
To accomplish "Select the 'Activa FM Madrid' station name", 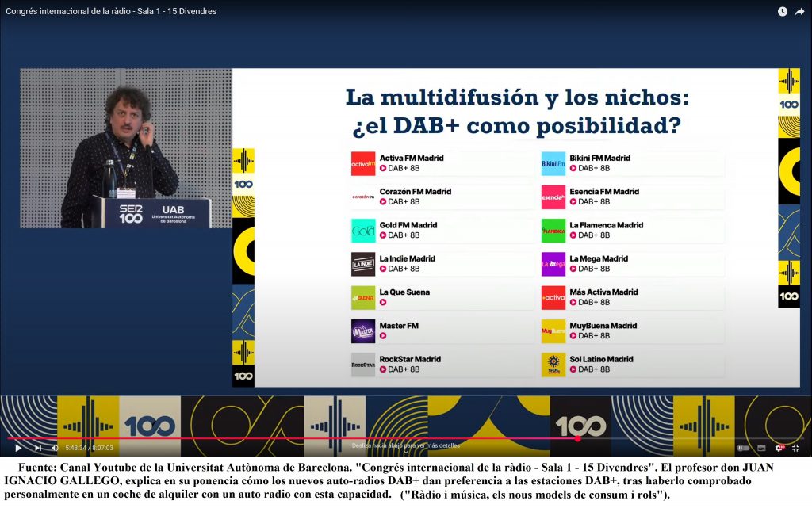I will (412, 158).
